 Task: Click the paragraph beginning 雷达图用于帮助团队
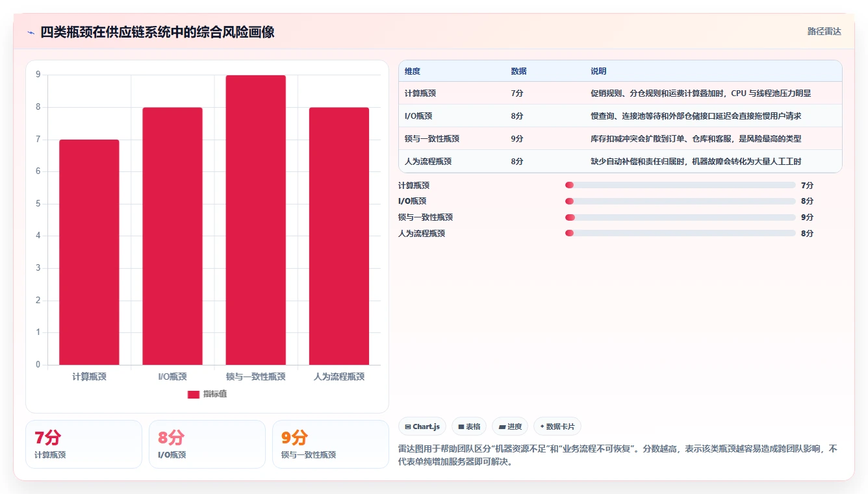coord(618,456)
